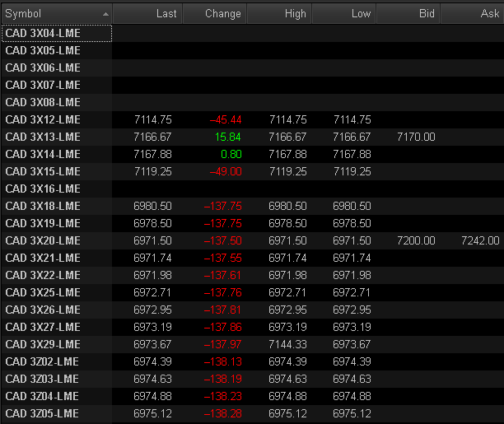Select the CAD 3X21-LME symbol
The width and height of the screenshot is (504, 424).
[x=43, y=258]
